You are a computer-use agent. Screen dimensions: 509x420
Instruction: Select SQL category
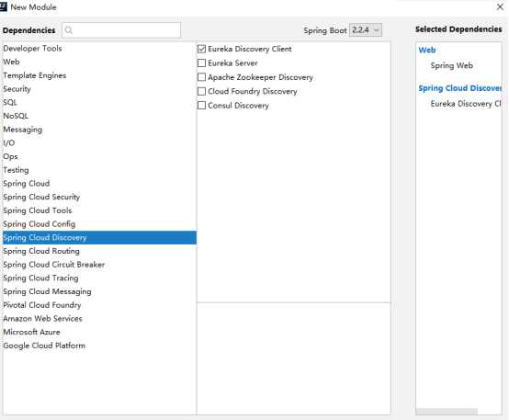99,102
